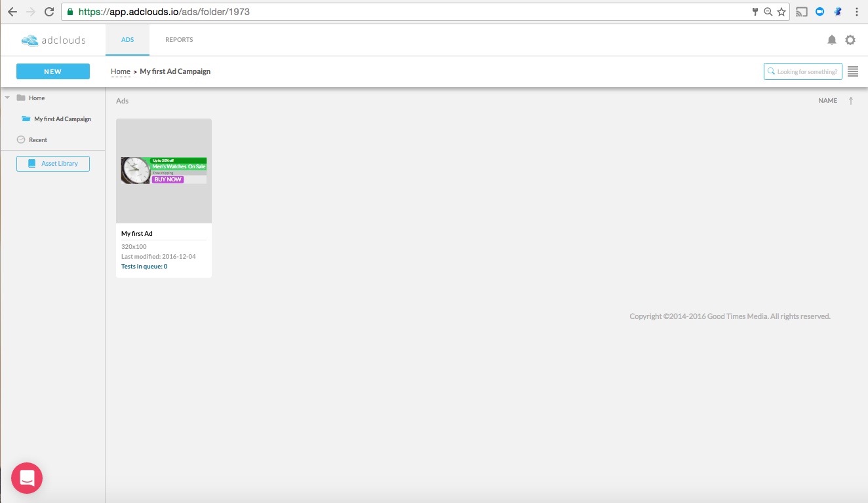
Task: Sort ads by NAME
Action: click(x=827, y=101)
